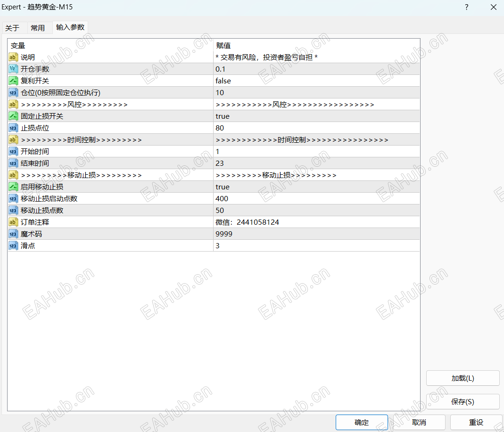Image resolution: width=504 pixels, height=432 pixels.
Task: Select the 结束时间 value 23
Action: [x=220, y=163]
